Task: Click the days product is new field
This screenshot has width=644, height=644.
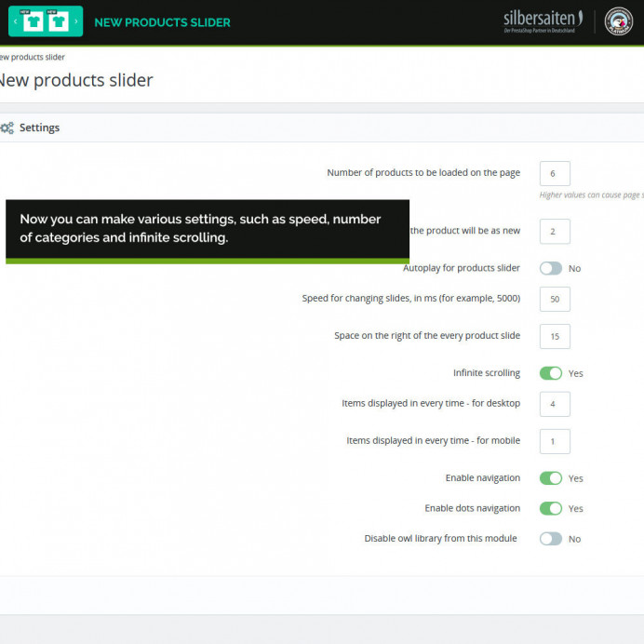Action: [555, 231]
